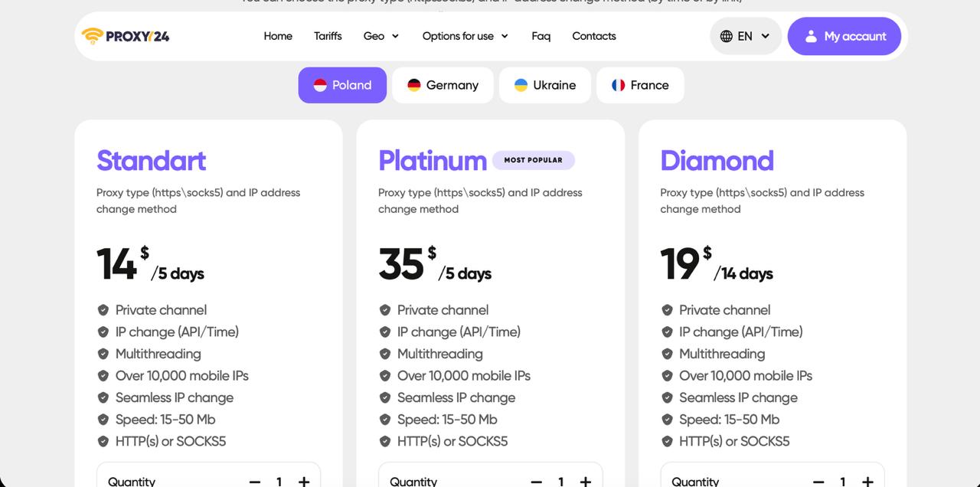This screenshot has height=487, width=980.
Task: Click the Proxy24 logo
Action: pos(126,36)
